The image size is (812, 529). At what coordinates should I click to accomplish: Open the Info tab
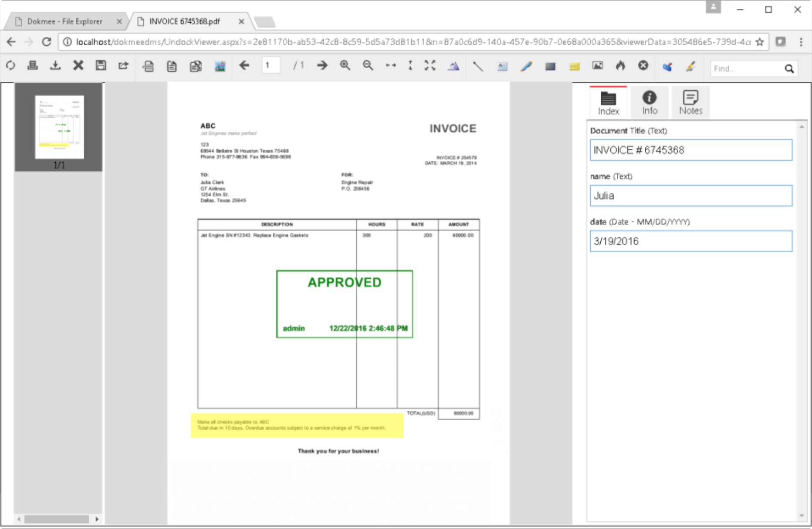649,102
